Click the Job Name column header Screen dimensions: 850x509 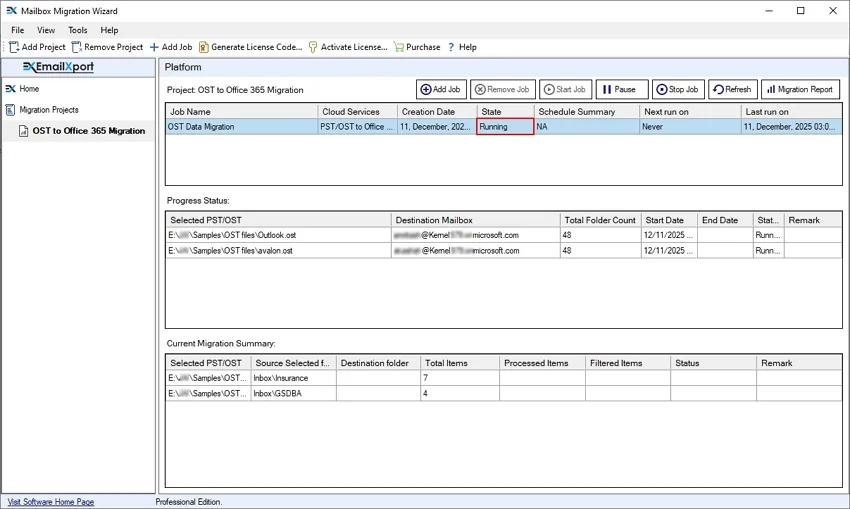[242, 112]
